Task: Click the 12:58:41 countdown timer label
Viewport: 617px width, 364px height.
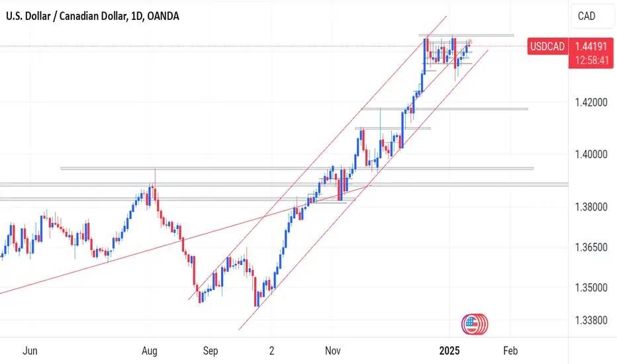Action: tap(591, 61)
